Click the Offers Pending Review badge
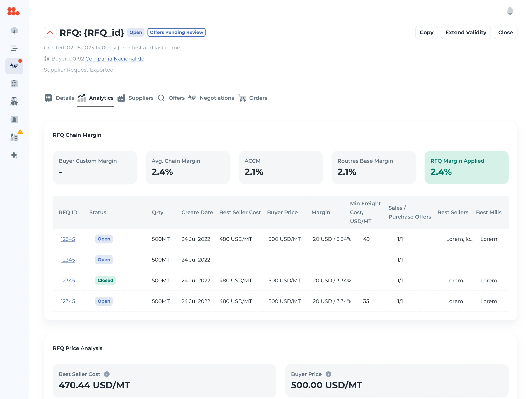The image size is (532, 399). (176, 32)
